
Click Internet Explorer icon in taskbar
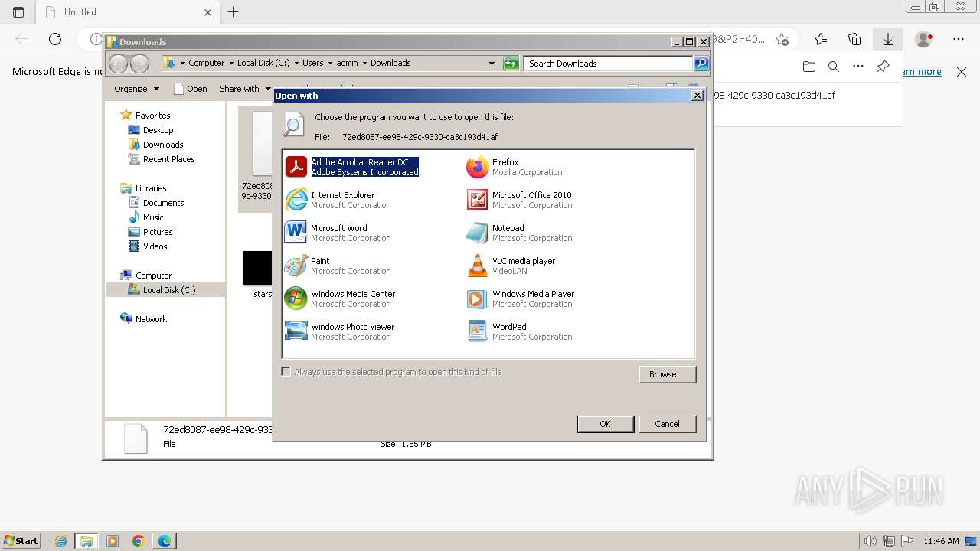60,541
